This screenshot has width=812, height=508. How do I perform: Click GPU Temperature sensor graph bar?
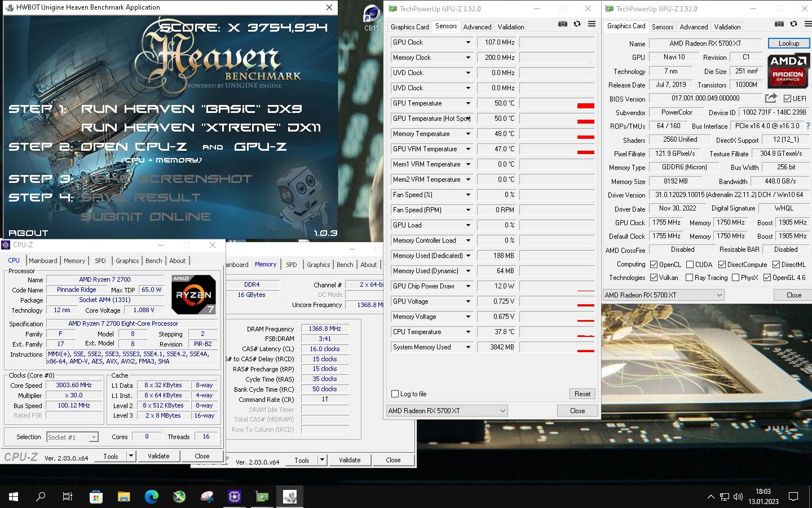(557, 103)
